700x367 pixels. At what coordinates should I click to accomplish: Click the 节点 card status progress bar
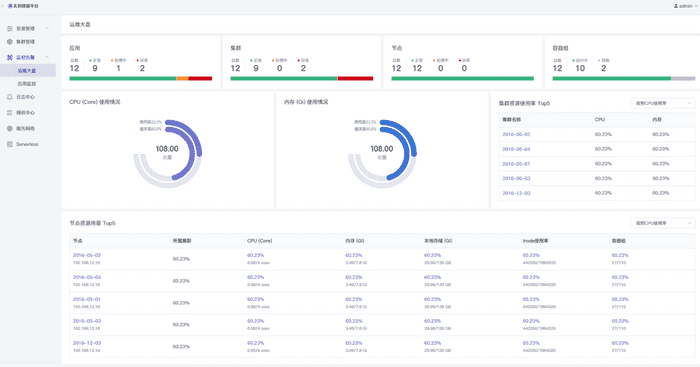[x=462, y=79]
